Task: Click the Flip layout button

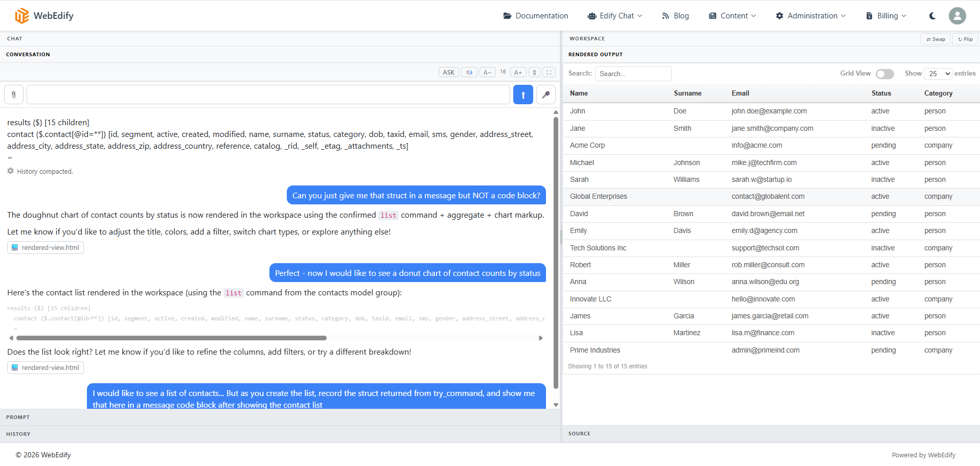Action: [966, 39]
